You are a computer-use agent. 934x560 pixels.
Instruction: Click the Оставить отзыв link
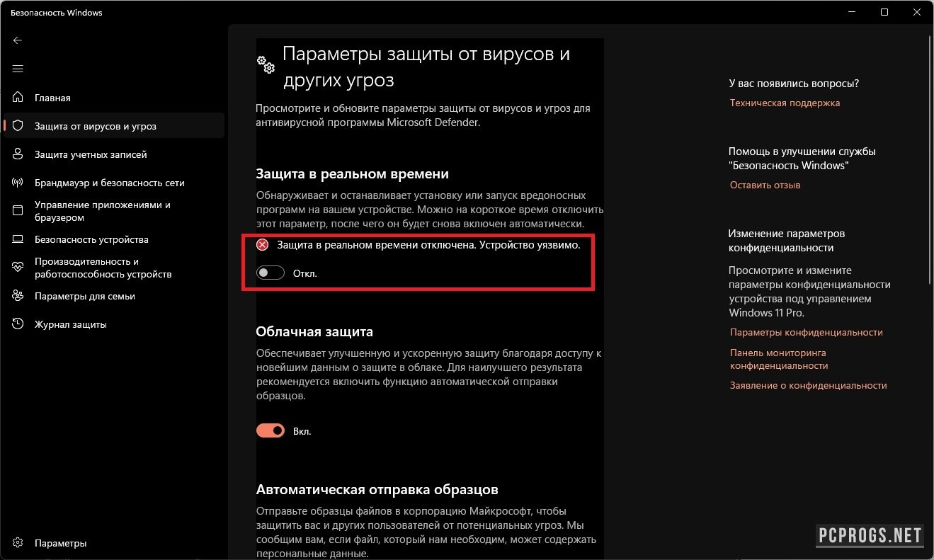[x=765, y=185]
